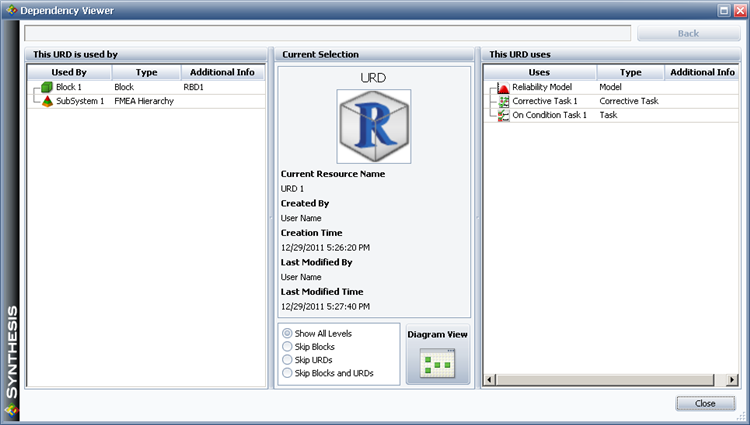This screenshot has height=425, width=750.
Task: Select the Skip URDs radio button
Action: pos(288,359)
